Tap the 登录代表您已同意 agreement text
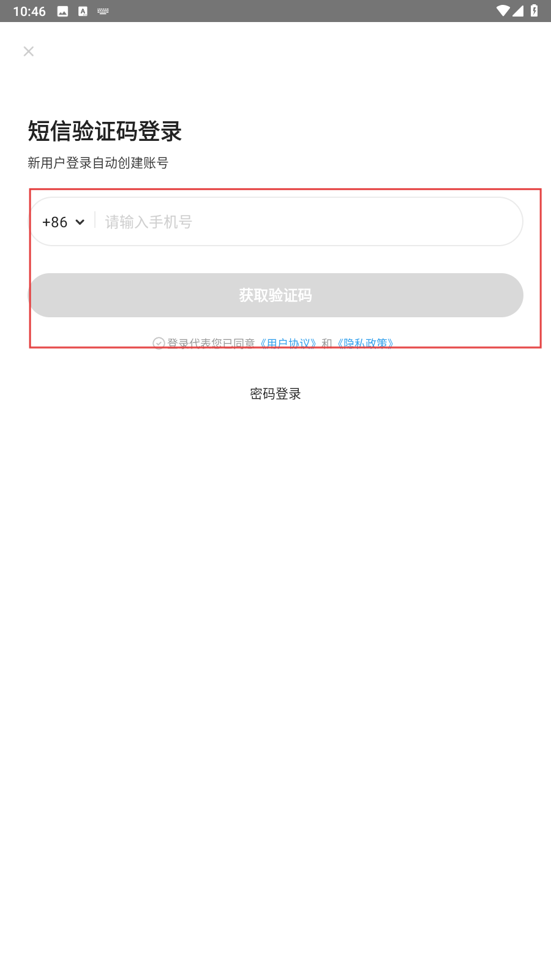This screenshot has width=551, height=980. (x=211, y=343)
